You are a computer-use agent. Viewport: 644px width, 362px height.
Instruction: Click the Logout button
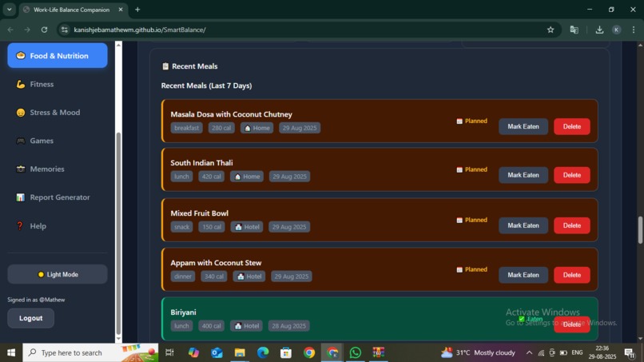(31, 318)
